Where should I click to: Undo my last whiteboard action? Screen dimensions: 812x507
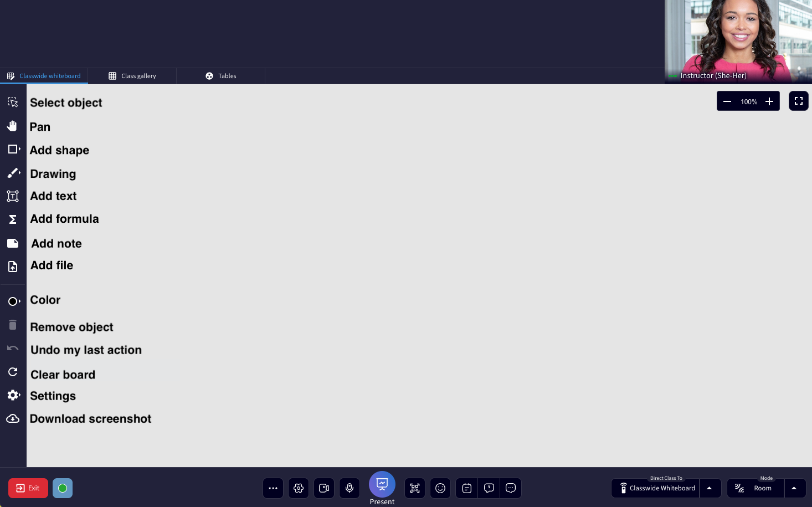pyautogui.click(x=13, y=348)
